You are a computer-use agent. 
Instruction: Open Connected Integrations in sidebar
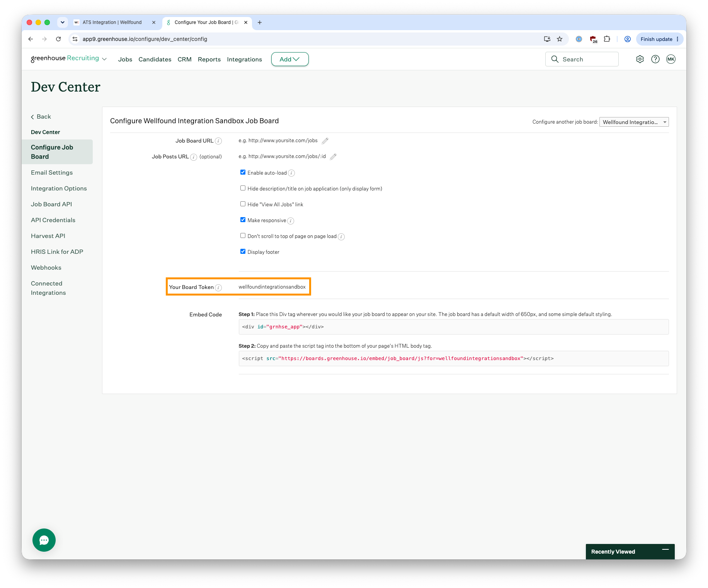tap(48, 288)
